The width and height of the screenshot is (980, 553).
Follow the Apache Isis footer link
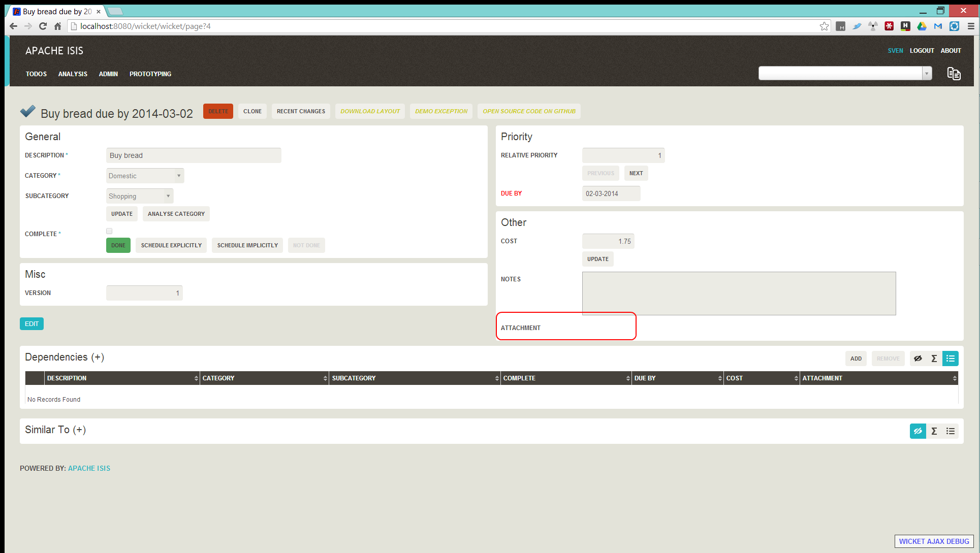click(89, 468)
